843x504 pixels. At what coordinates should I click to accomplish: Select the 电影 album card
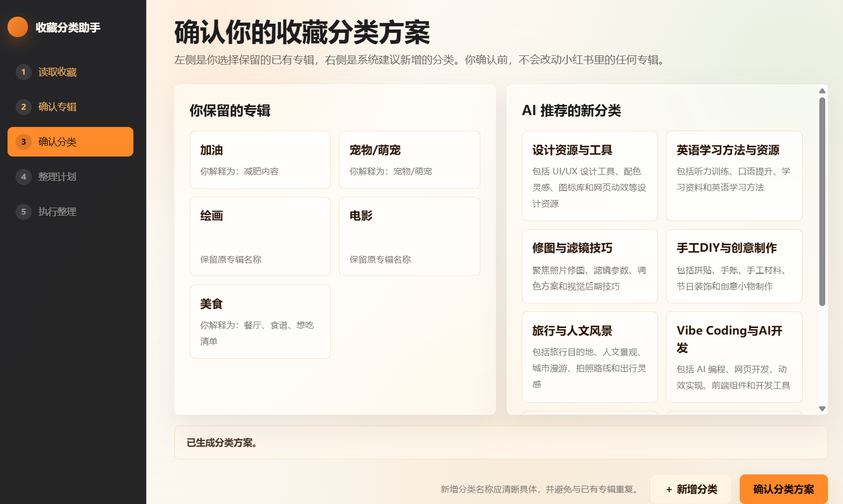tap(409, 237)
